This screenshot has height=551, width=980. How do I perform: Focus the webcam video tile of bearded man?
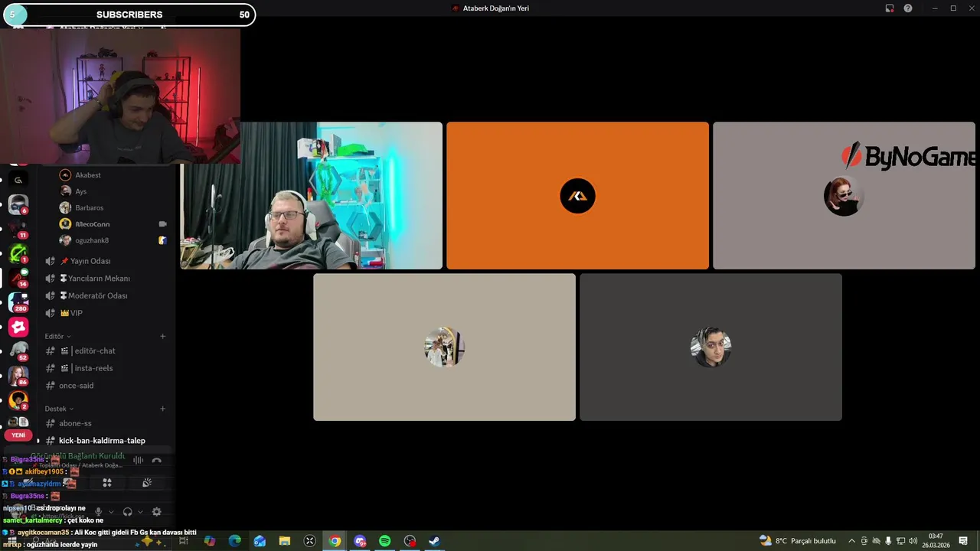311,196
